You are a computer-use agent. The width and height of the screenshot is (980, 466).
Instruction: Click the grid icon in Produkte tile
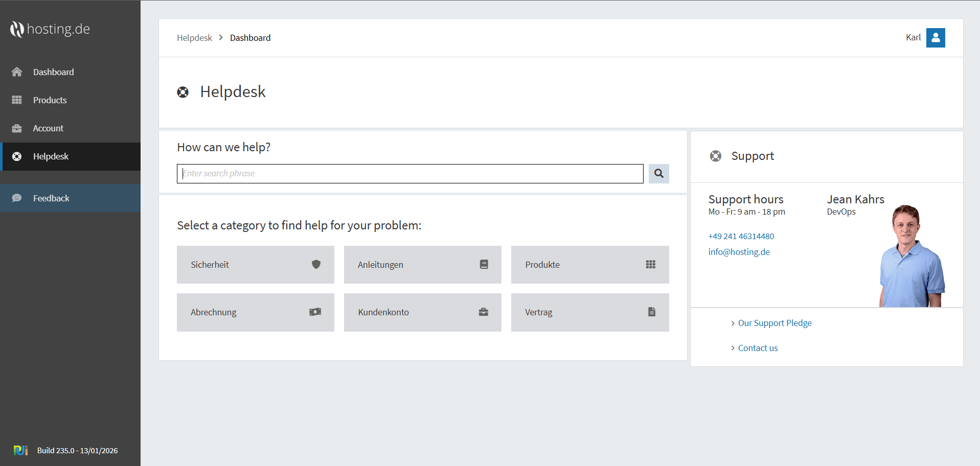point(651,264)
